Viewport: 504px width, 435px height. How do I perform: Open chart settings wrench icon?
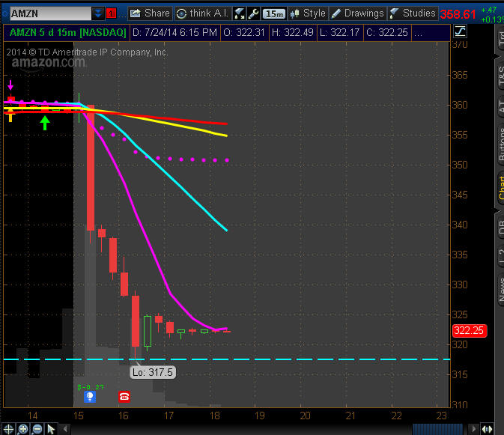pos(254,13)
